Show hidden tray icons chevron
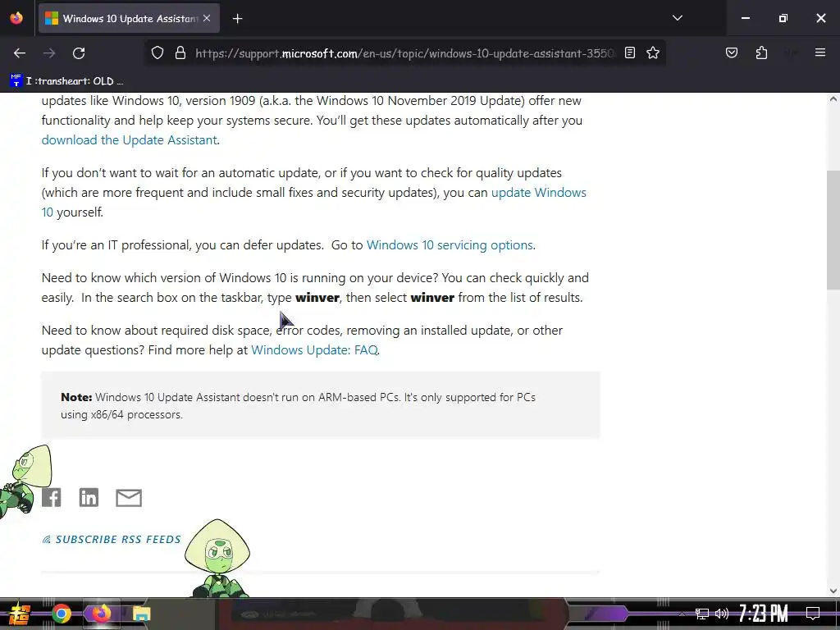Screen dimensions: 840x630 click(682, 614)
